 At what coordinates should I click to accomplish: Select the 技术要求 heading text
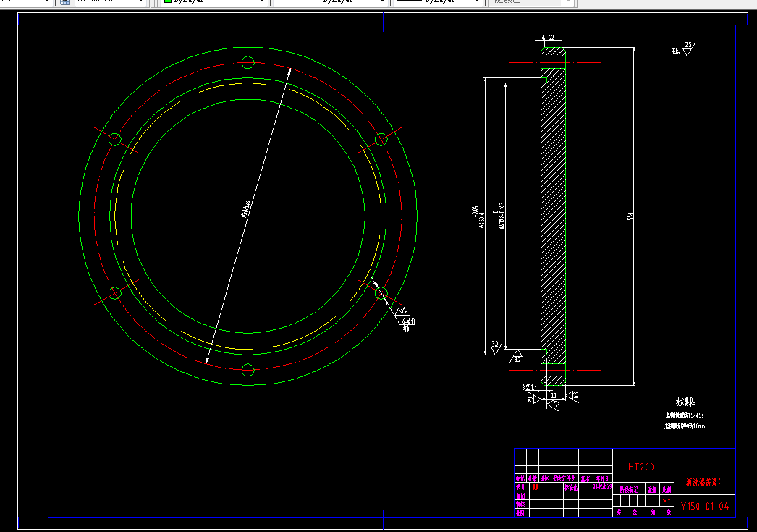pyautogui.click(x=685, y=402)
